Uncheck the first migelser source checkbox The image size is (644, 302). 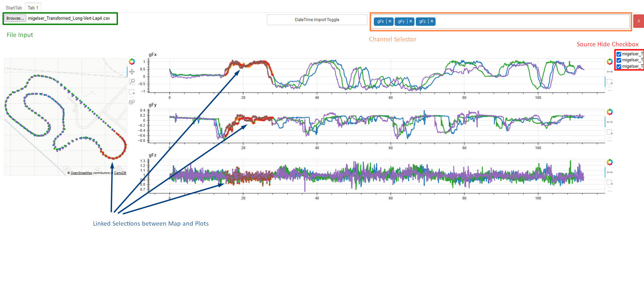pyautogui.click(x=619, y=54)
